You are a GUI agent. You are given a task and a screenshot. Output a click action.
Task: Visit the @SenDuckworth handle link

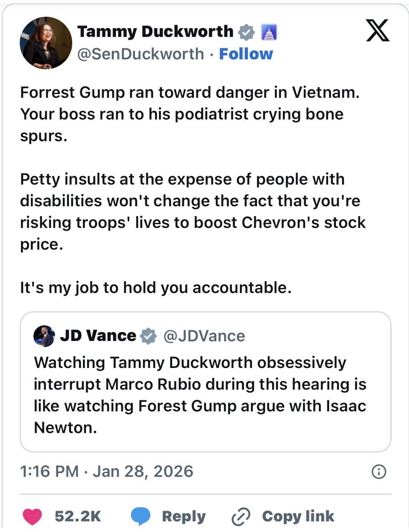141,54
